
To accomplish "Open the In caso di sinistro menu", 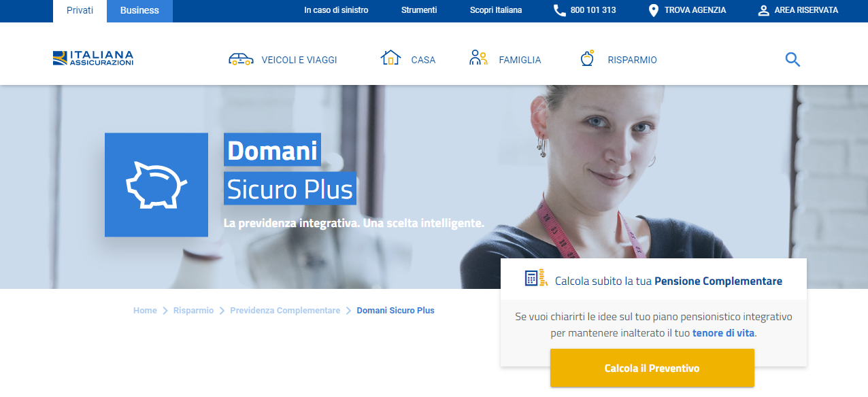I will (336, 11).
